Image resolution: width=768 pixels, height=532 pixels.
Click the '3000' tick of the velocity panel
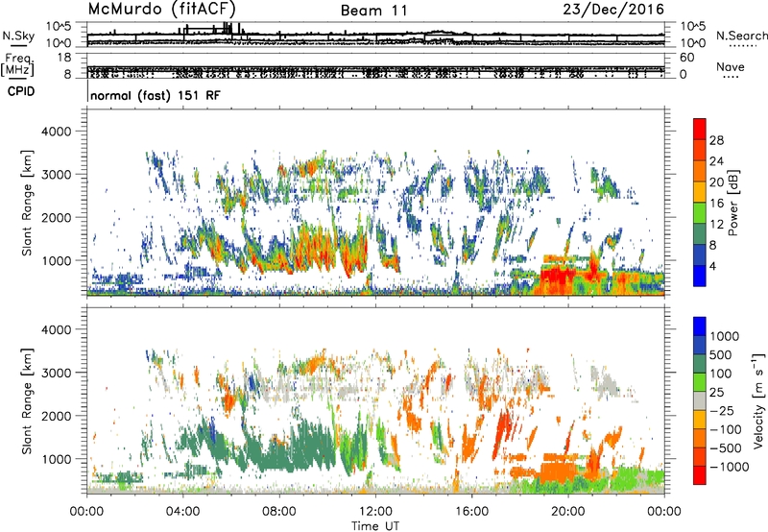[x=56, y=373]
